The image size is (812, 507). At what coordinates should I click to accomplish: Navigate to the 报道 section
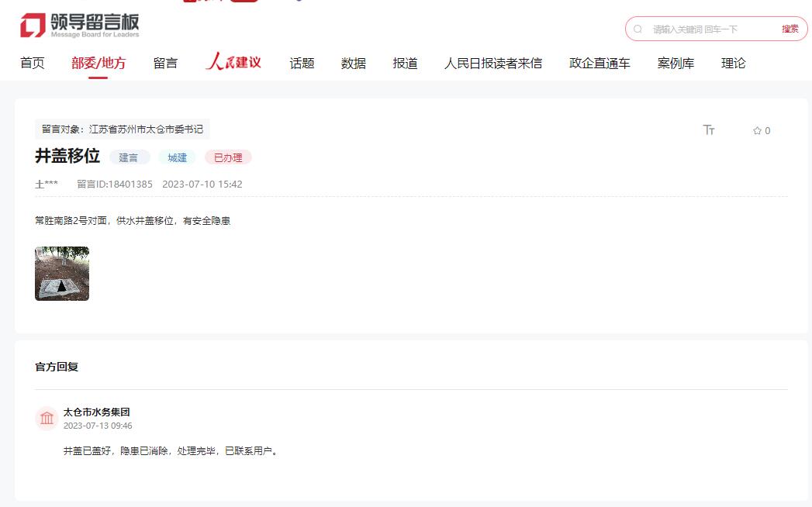pos(405,64)
